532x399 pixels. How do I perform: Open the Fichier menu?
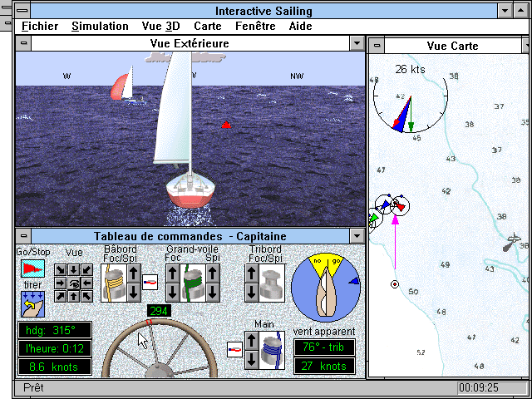pyautogui.click(x=40, y=26)
